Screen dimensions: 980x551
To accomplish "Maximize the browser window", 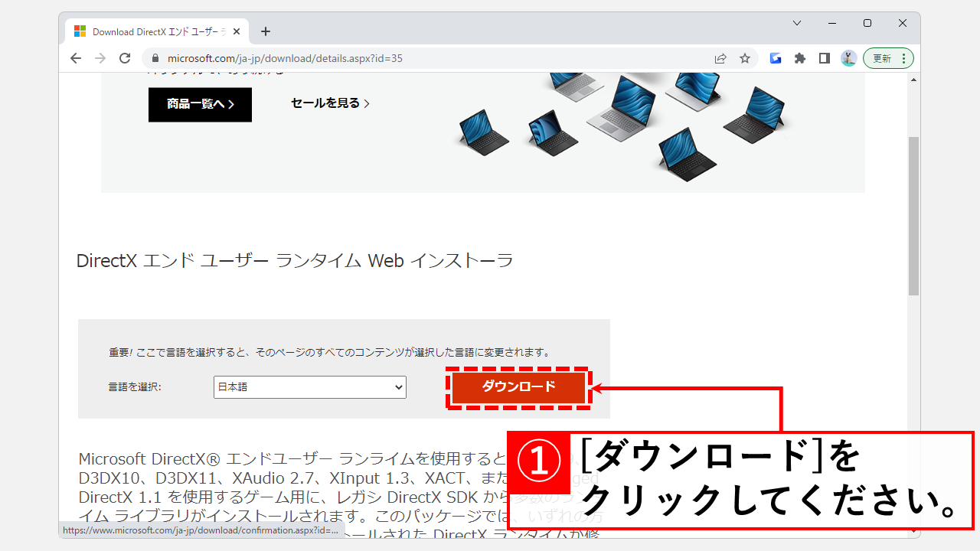I will point(867,23).
